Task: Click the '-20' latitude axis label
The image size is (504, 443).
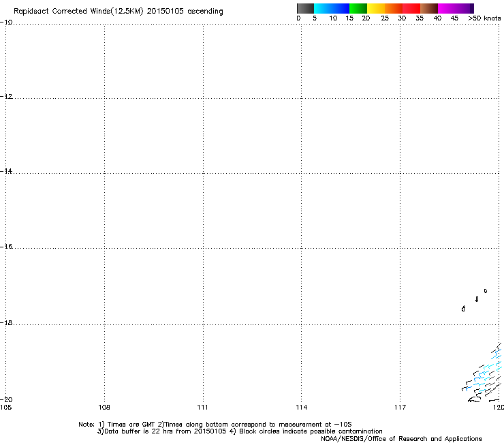Action: click(x=6, y=399)
